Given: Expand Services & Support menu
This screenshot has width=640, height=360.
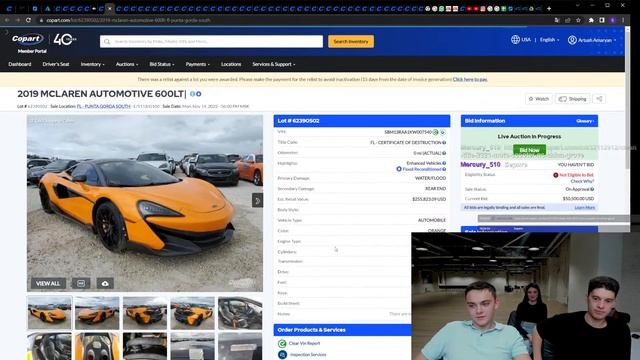Looking at the screenshot, I should [273, 64].
